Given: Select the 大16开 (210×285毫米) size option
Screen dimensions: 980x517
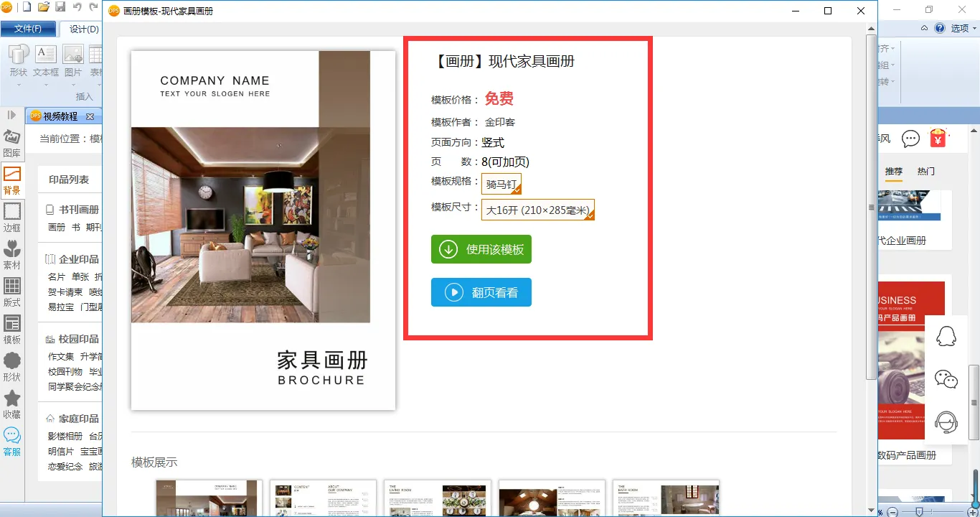Looking at the screenshot, I should pos(538,210).
